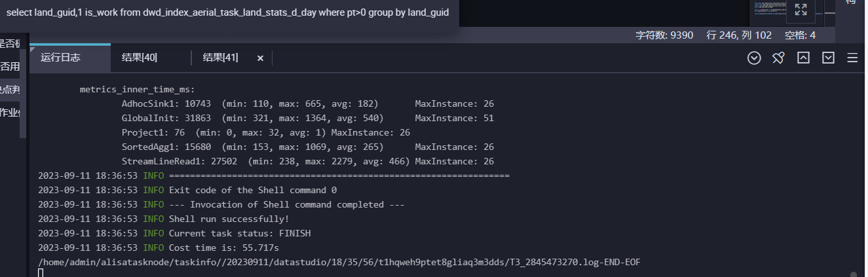Click the Project1: 76 log line
Screen dimensions: 868x277
click(x=266, y=133)
